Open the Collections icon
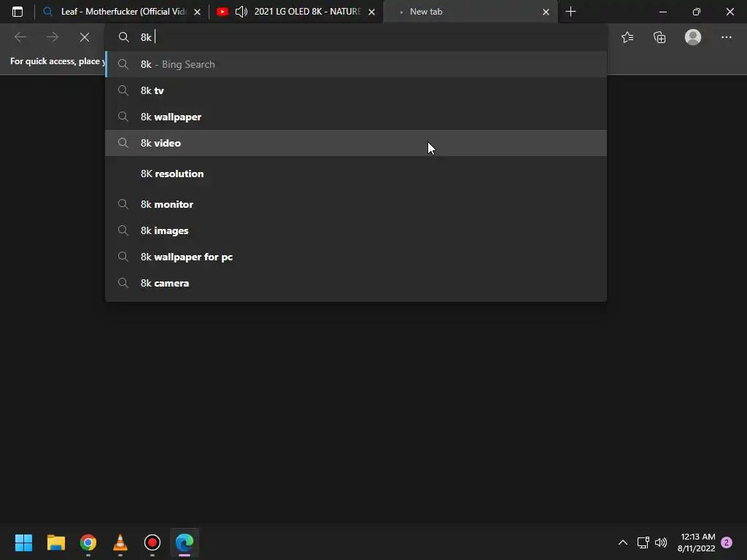 pos(659,37)
